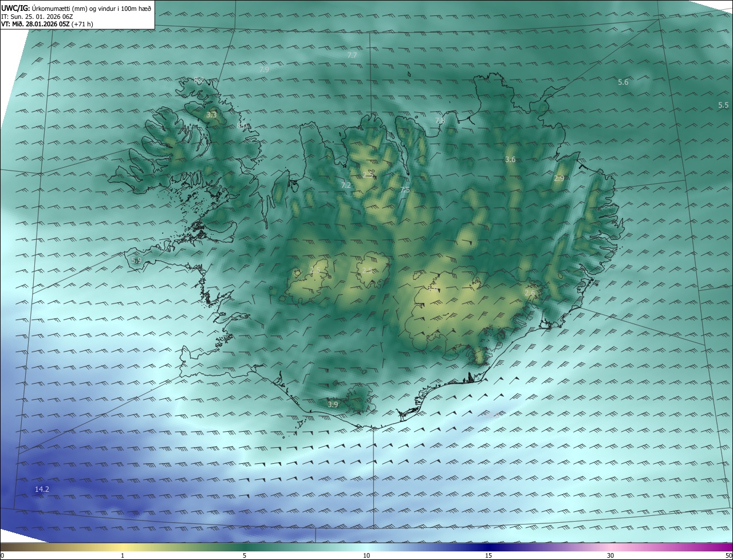This screenshot has height=560, width=733.
Task: Click the title text 'Úrkomumætti (mm) og vindur í 100m hæð'
Action: (91, 9)
